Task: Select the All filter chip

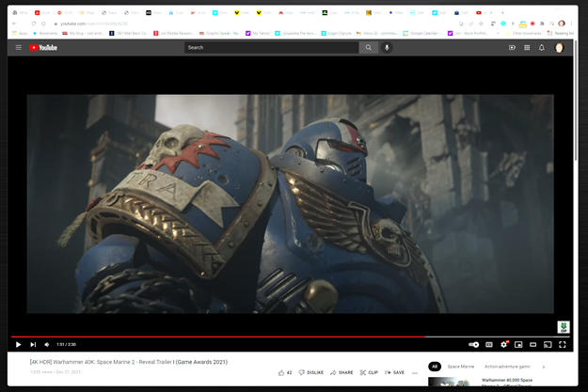Action: pyautogui.click(x=435, y=367)
